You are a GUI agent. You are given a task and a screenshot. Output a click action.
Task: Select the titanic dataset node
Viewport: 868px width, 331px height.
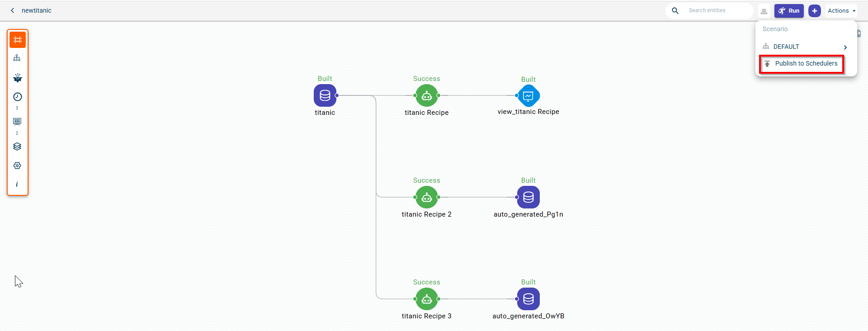click(x=325, y=96)
